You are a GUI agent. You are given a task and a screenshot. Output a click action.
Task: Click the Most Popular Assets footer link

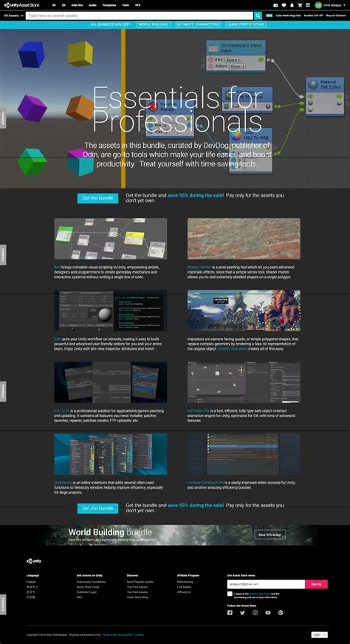click(140, 582)
